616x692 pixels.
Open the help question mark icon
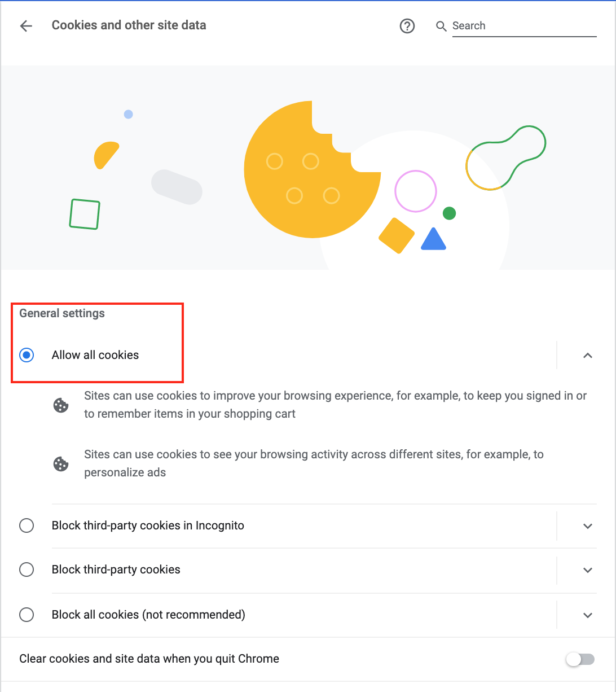[x=407, y=26]
